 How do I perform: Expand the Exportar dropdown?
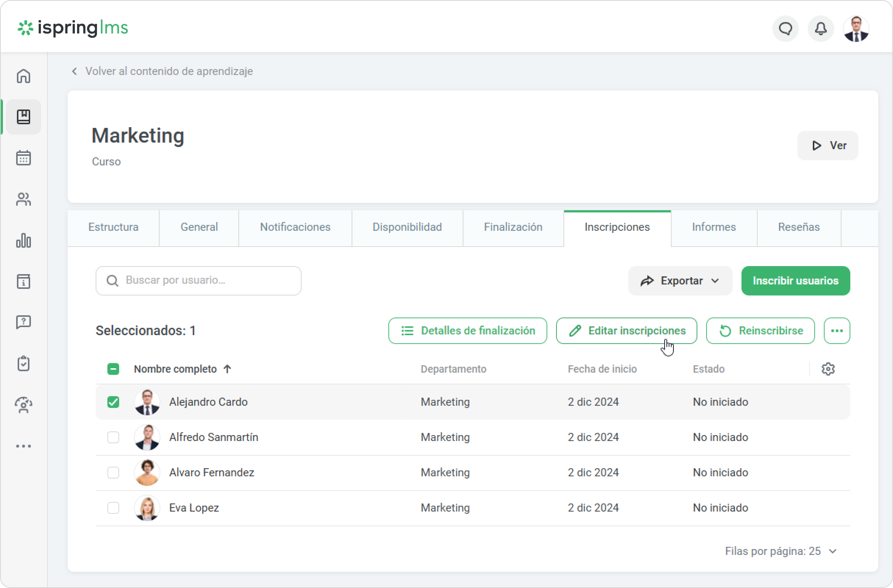click(679, 281)
